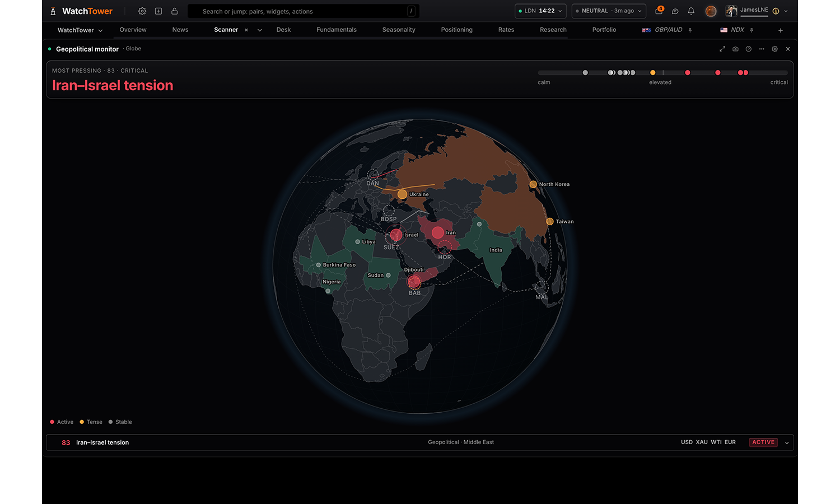The height and width of the screenshot is (504, 840).
Task: Click the orange elevated dot on severity scale
Action: pyautogui.click(x=652, y=73)
